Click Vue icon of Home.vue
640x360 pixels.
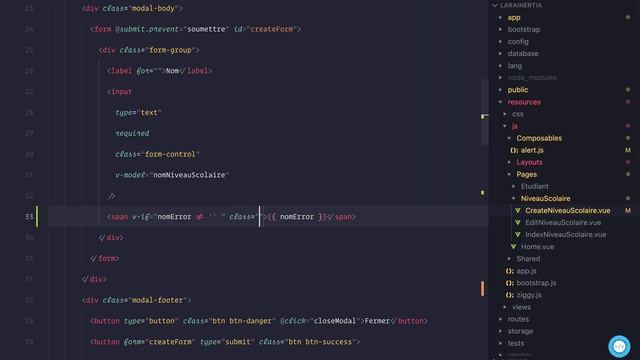point(513,247)
